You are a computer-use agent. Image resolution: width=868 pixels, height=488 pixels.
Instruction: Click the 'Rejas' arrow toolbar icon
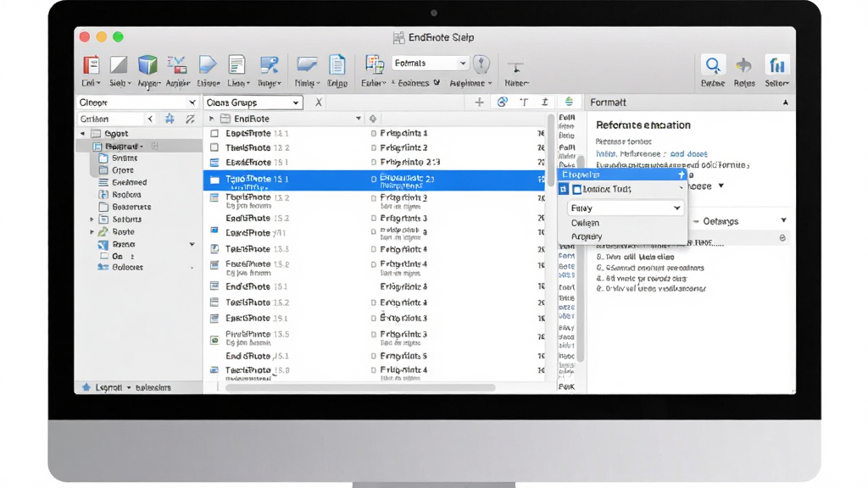[x=743, y=65]
